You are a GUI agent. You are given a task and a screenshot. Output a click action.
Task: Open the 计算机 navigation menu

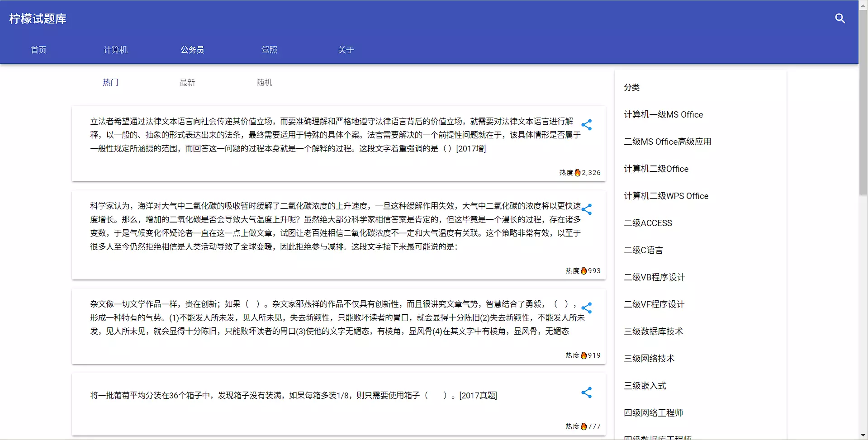coord(115,50)
